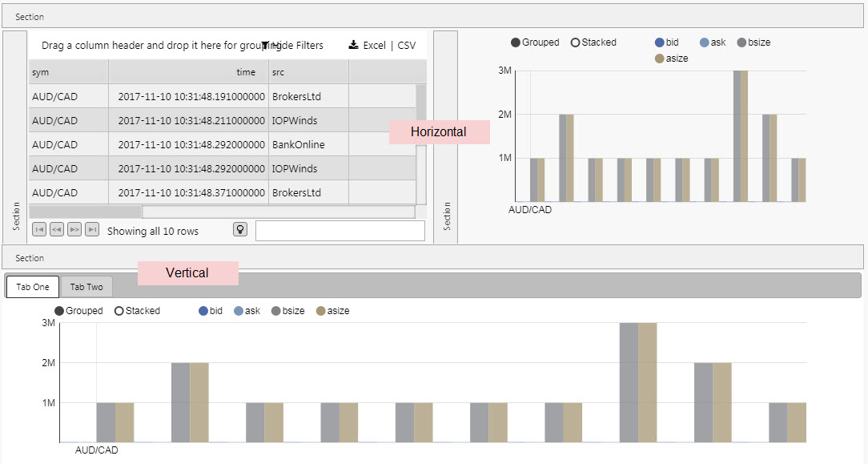Image resolution: width=868 pixels, height=464 pixels.
Task: Select Grouped mode in the top chart
Action: pos(516,42)
